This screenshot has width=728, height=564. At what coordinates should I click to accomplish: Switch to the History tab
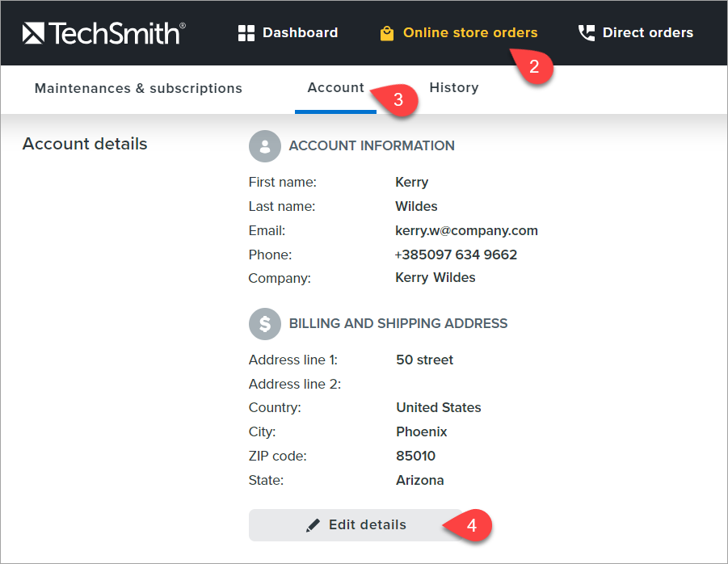click(453, 87)
